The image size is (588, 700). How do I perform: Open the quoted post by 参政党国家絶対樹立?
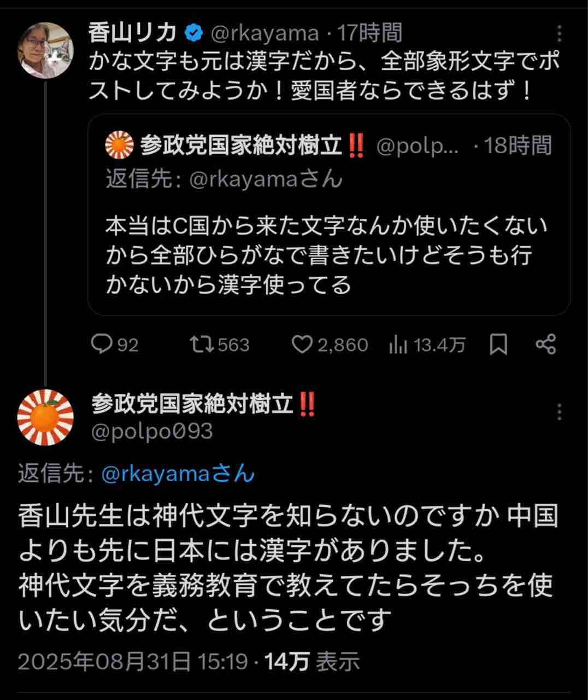tap(329, 214)
